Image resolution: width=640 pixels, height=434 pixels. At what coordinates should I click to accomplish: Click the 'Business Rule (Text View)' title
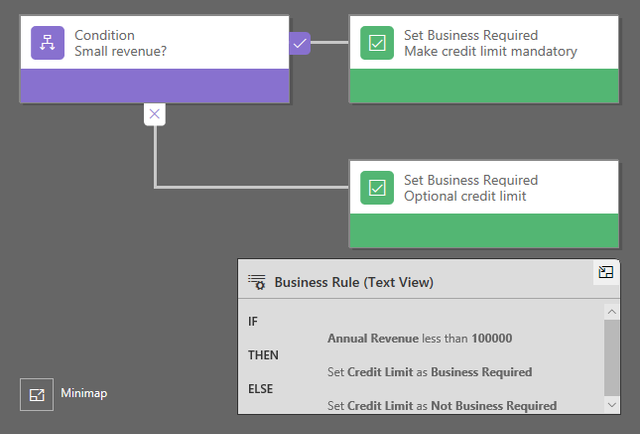353,282
